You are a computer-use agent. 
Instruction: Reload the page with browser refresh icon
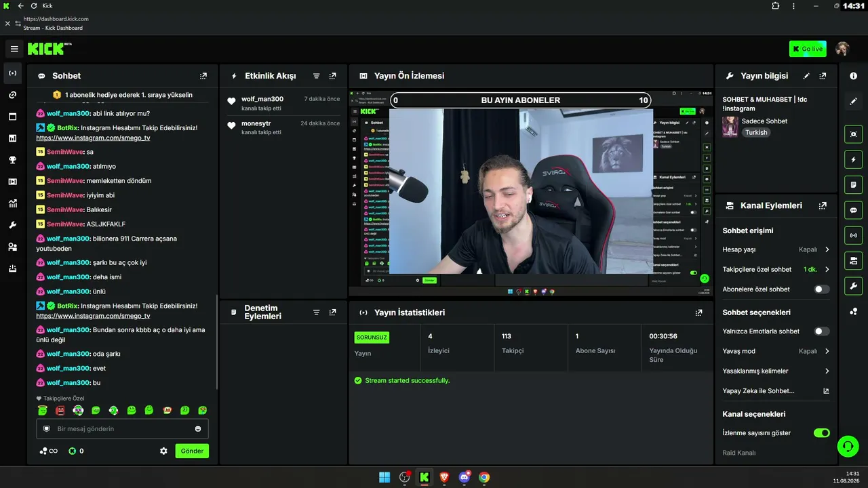34,5
